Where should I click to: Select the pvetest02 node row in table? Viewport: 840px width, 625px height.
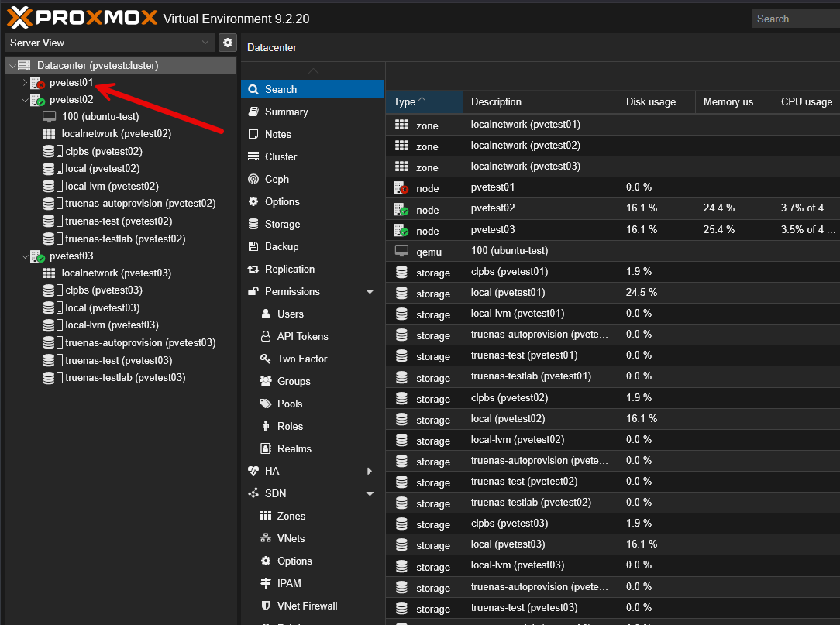coord(613,208)
